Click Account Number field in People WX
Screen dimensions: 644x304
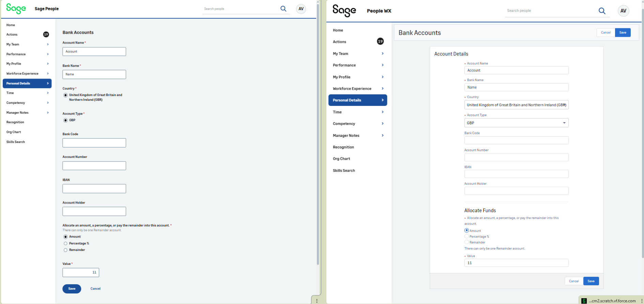point(516,157)
